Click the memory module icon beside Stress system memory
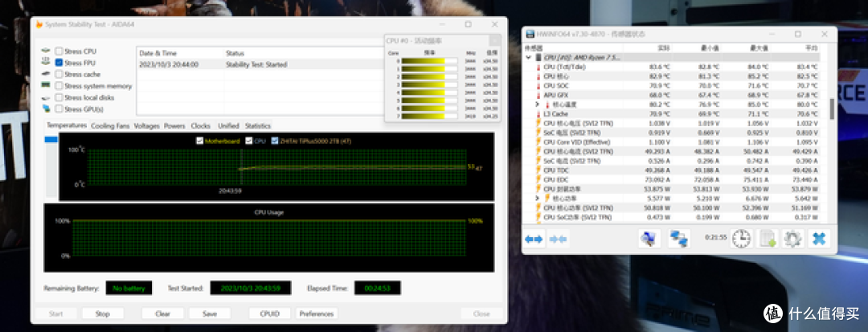Screen dimensions: 868x332 45,86
